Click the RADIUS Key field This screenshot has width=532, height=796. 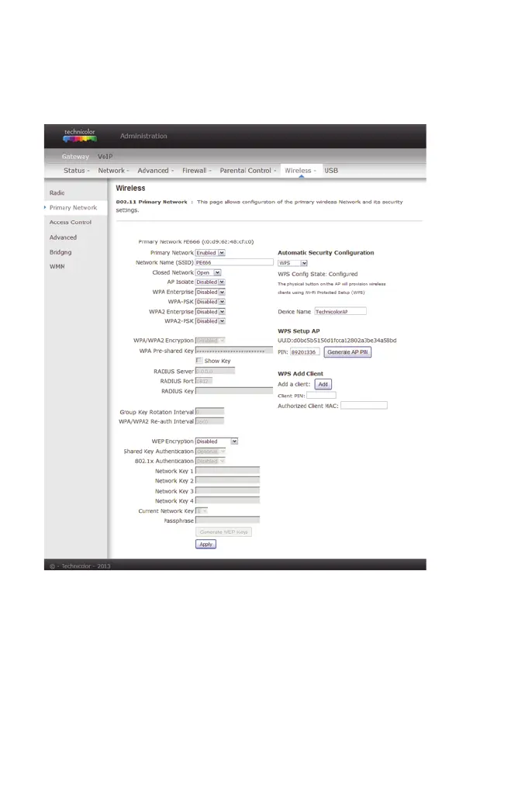(x=234, y=391)
